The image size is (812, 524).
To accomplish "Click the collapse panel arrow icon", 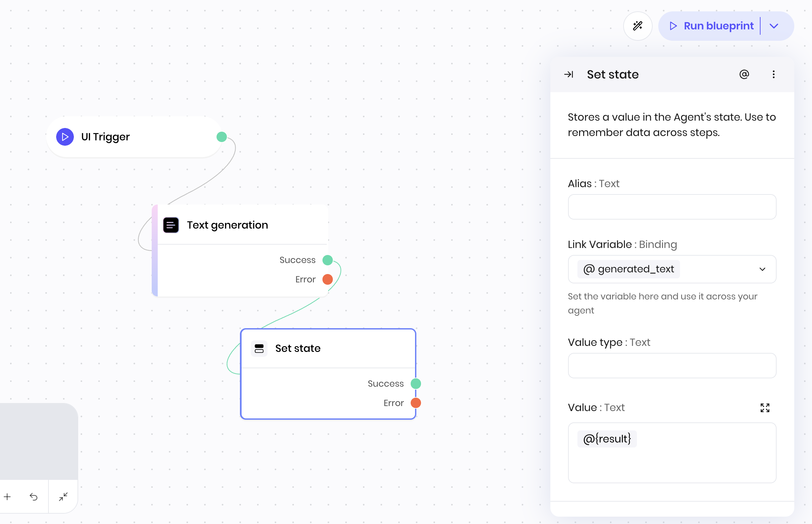I will (569, 74).
